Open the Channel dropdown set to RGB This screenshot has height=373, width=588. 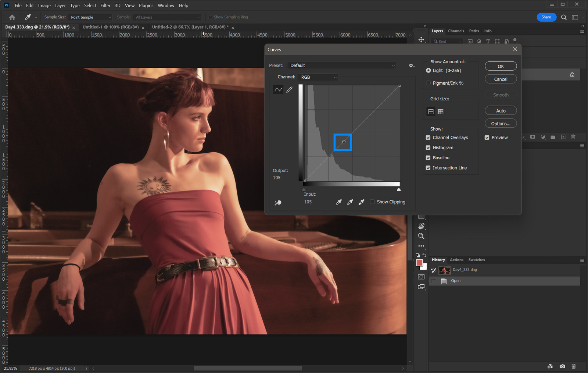pos(318,77)
